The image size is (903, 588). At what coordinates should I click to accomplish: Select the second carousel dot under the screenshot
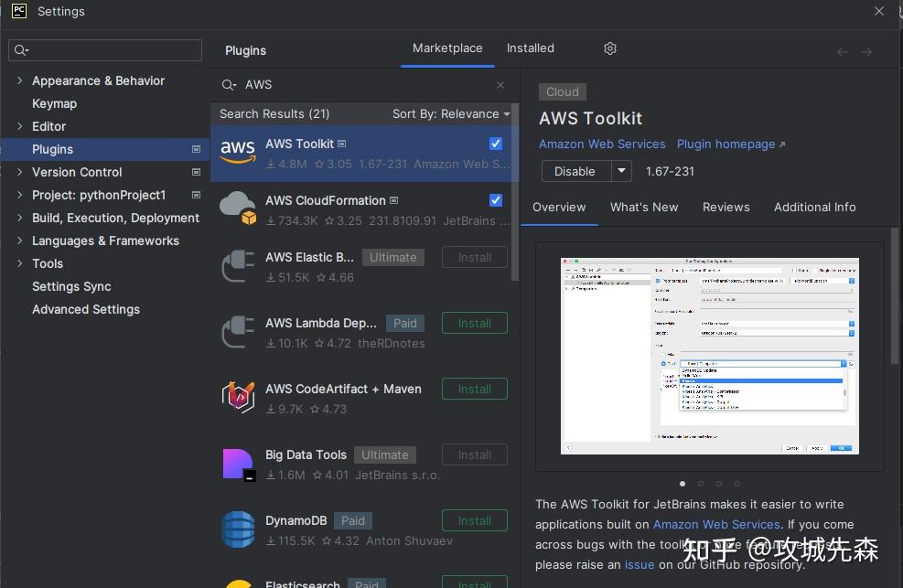click(x=701, y=483)
